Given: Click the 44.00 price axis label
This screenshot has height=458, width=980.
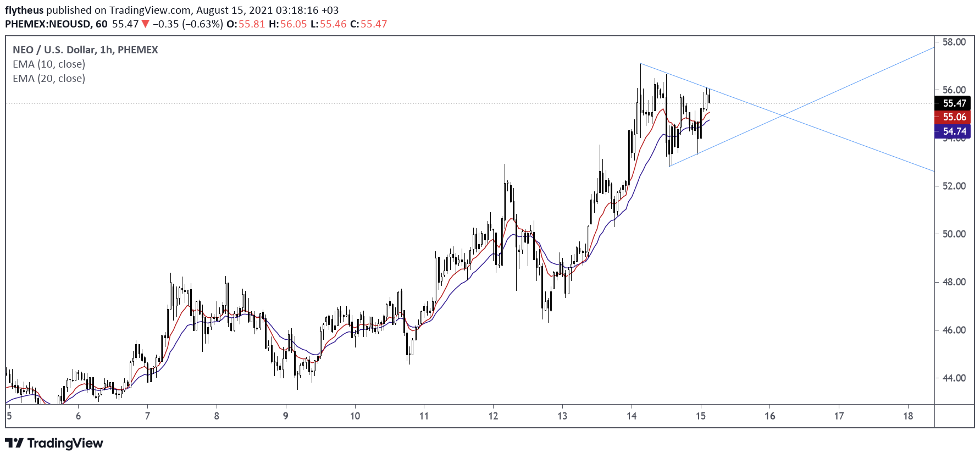Looking at the screenshot, I should [954, 378].
